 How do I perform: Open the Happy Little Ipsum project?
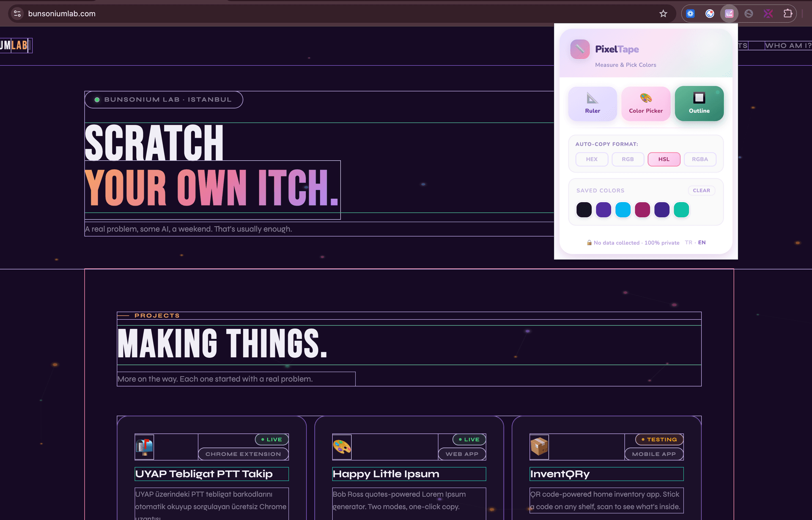click(x=386, y=474)
